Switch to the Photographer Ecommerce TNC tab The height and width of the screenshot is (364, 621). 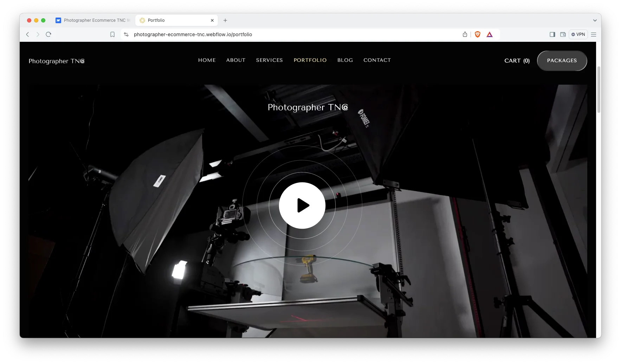[92, 20]
